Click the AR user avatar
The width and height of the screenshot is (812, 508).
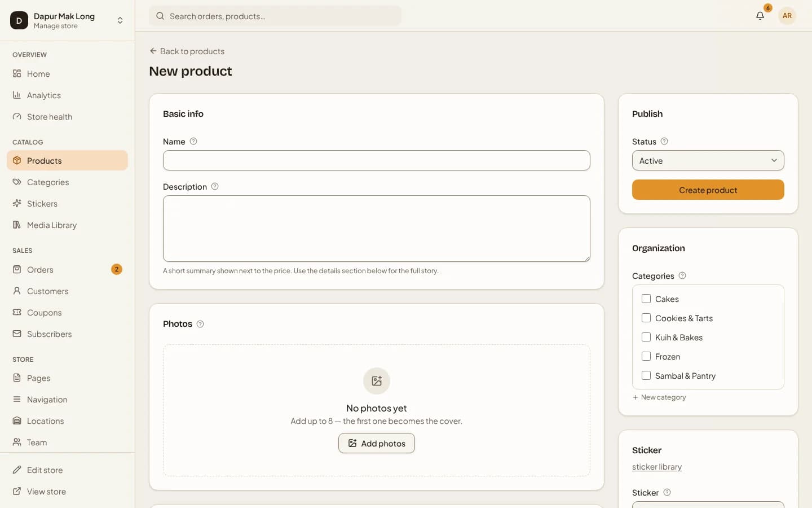pos(787,16)
